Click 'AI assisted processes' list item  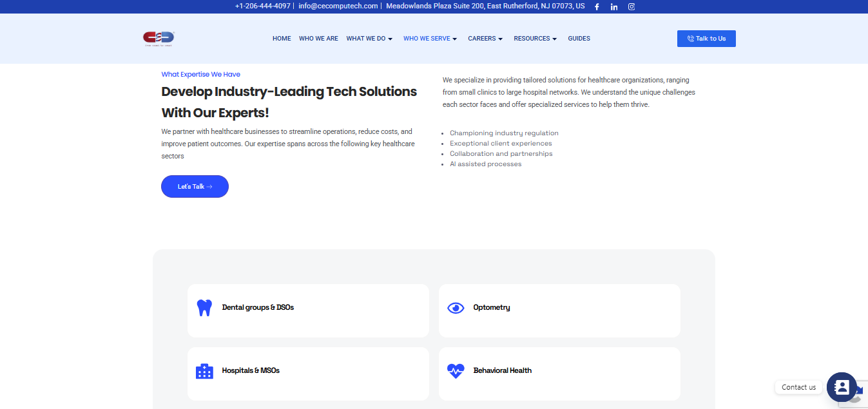tap(486, 164)
